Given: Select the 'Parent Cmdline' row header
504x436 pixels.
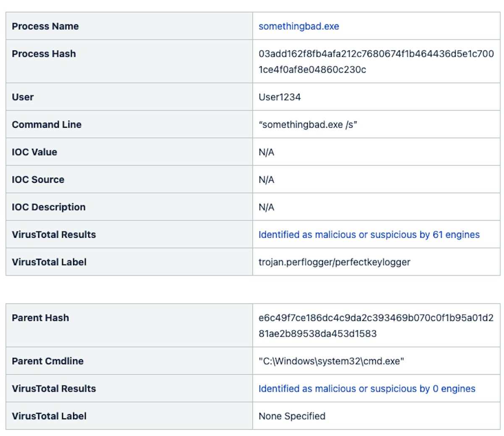Looking at the screenshot, I should [48, 361].
